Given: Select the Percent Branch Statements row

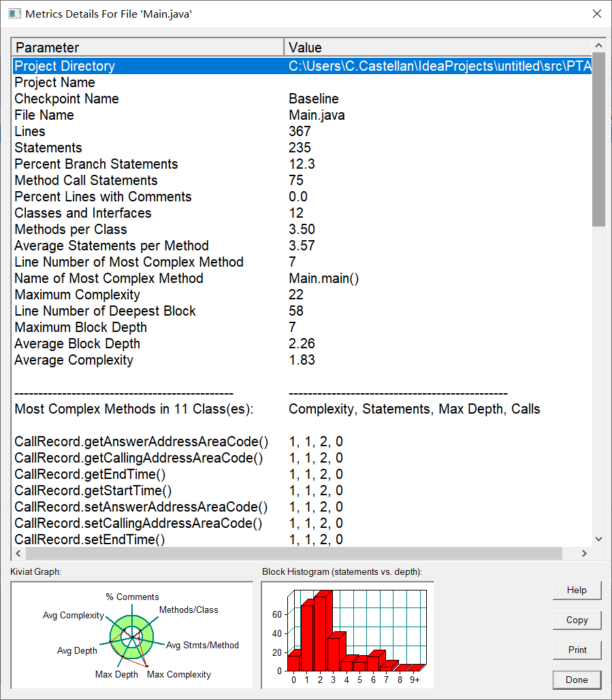Looking at the screenshot, I should point(302,164).
